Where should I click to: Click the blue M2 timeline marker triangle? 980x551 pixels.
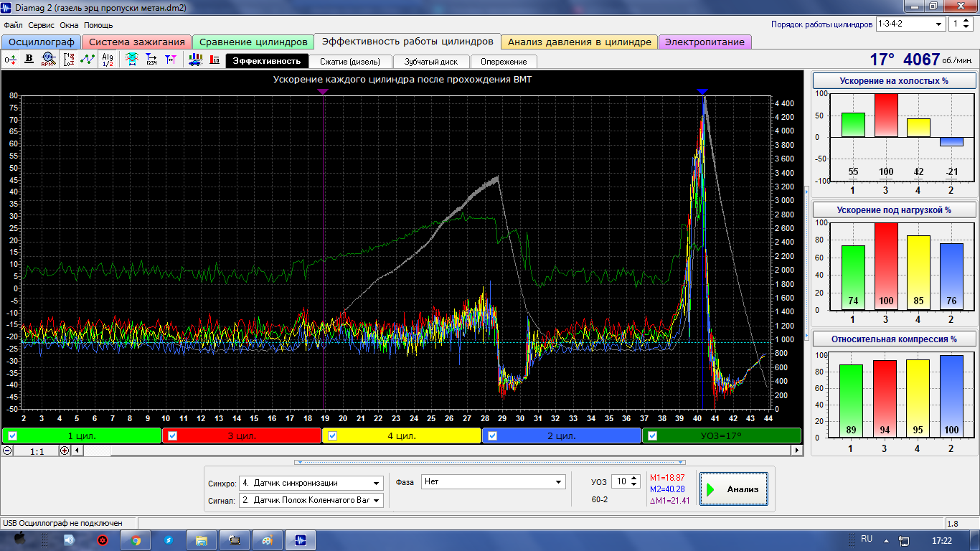click(702, 91)
